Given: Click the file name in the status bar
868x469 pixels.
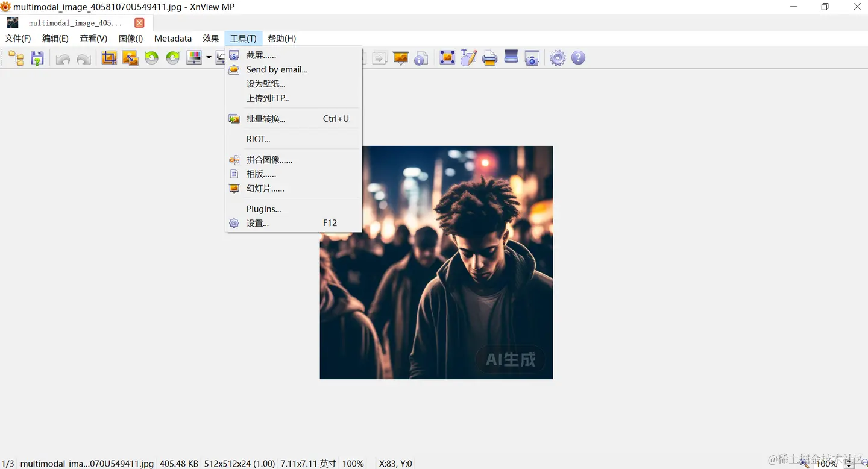Looking at the screenshot, I should [87, 464].
